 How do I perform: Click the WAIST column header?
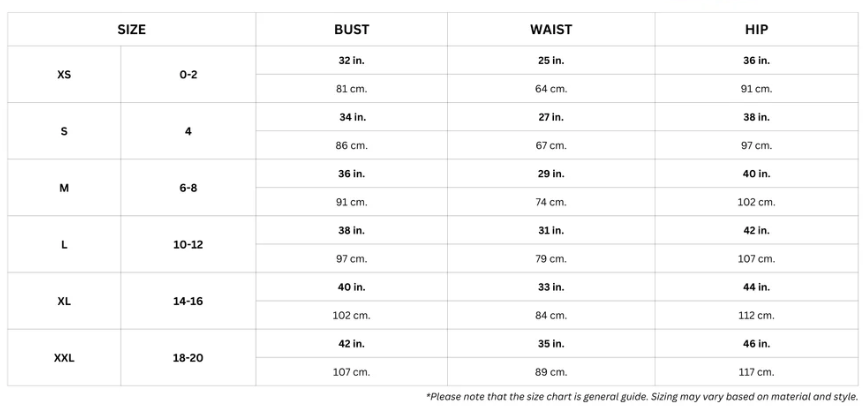click(551, 30)
